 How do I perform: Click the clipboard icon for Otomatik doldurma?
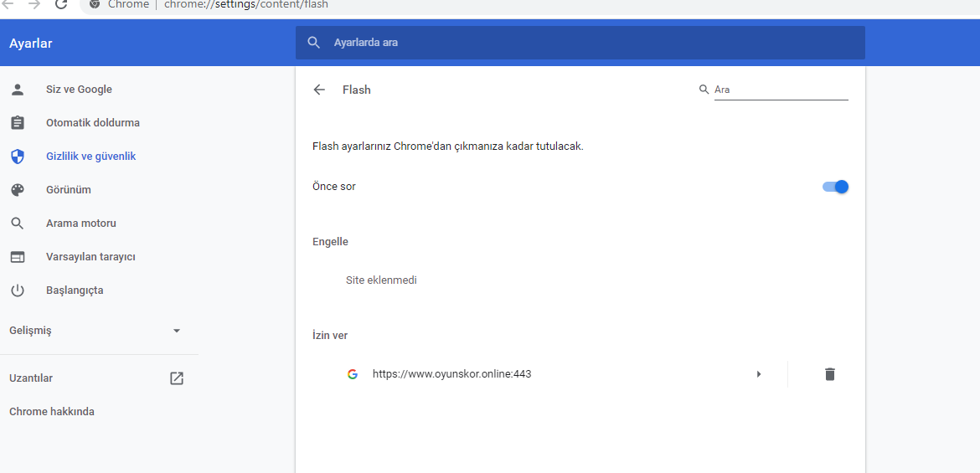pyautogui.click(x=18, y=123)
